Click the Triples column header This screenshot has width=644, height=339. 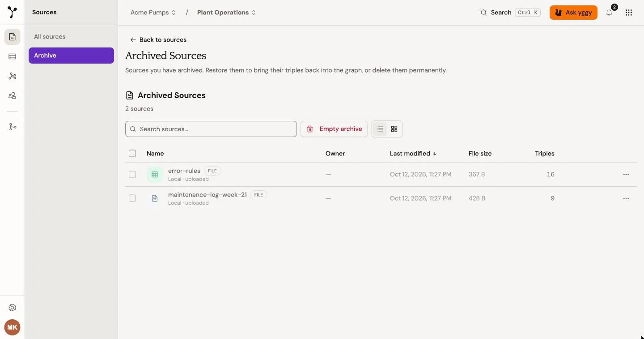[x=545, y=154]
